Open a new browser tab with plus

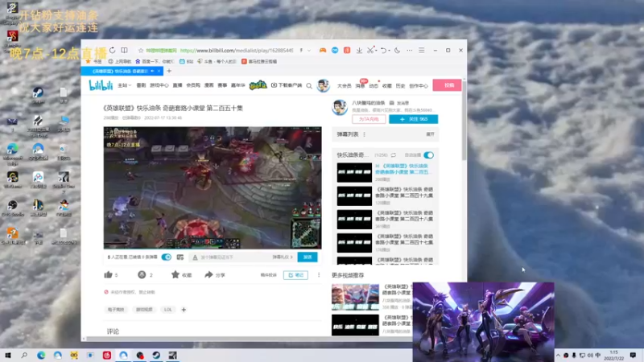tap(169, 71)
